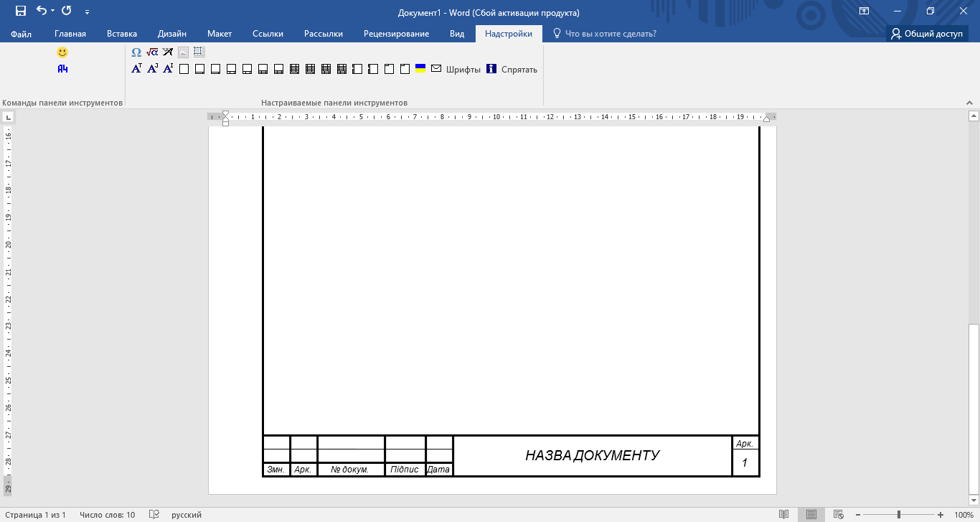Switch to Print Layout view icon
This screenshot has height=522, width=980.
click(x=811, y=515)
